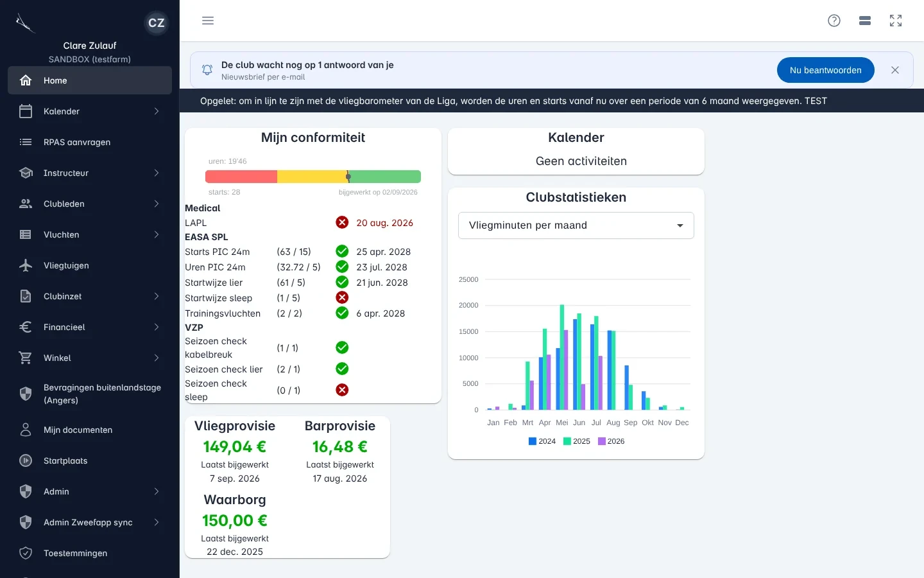The height and width of the screenshot is (578, 924).
Task: Click Nu beantwoorden button
Action: (825, 70)
